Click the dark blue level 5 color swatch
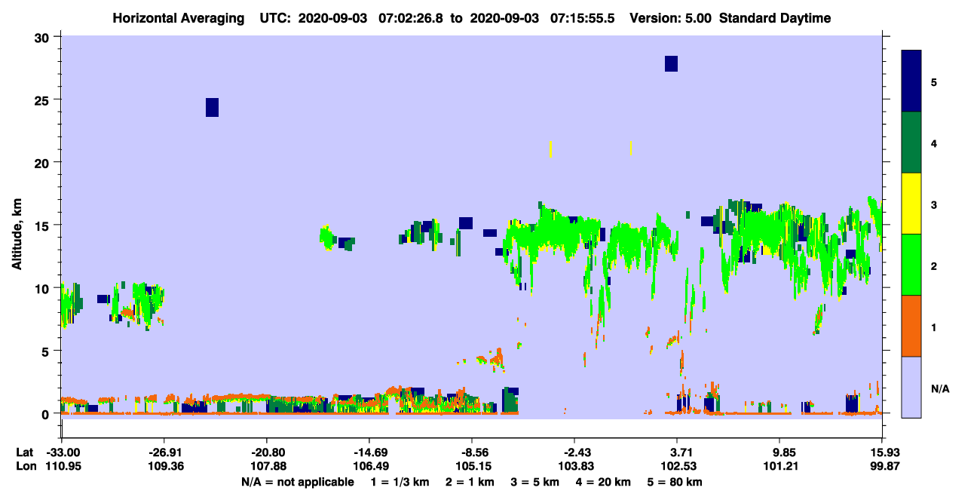Screen dimensions: 980x503 tap(911, 81)
